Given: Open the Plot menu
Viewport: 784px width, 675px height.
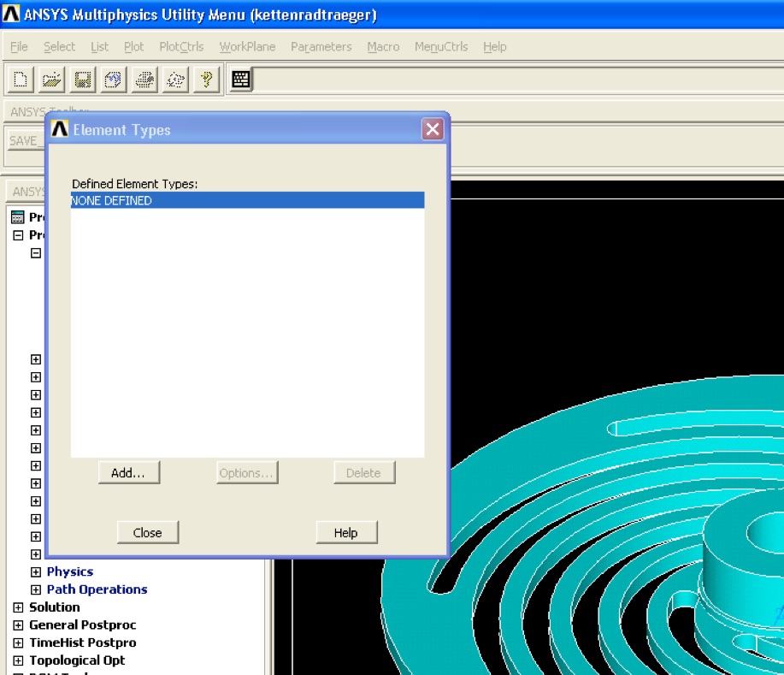Looking at the screenshot, I should [134, 46].
